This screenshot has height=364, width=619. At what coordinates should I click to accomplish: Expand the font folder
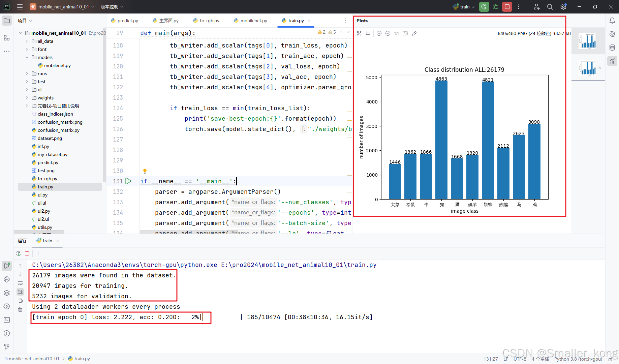[27, 49]
